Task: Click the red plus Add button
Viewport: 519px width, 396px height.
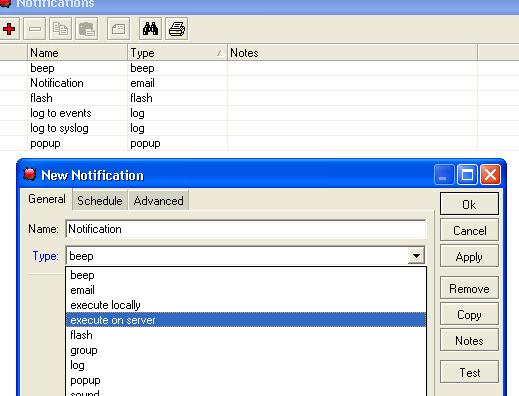Action: [x=9, y=29]
